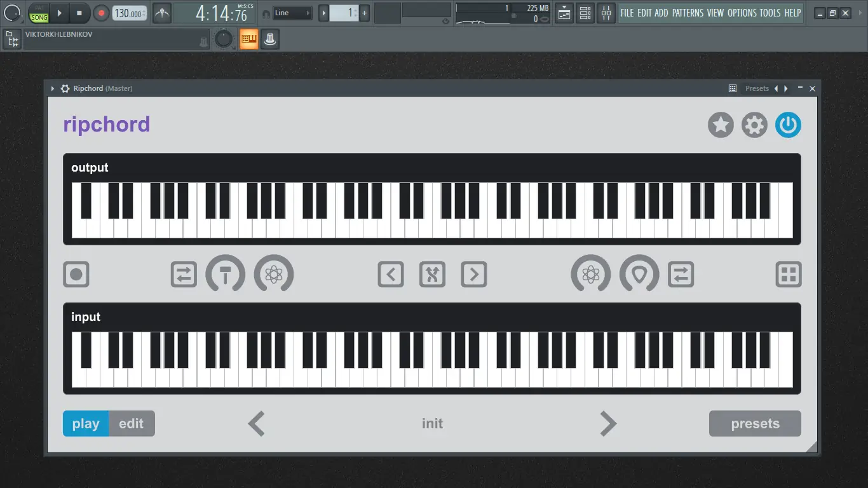Open the four-square grid icon in Ripchord

click(789, 274)
